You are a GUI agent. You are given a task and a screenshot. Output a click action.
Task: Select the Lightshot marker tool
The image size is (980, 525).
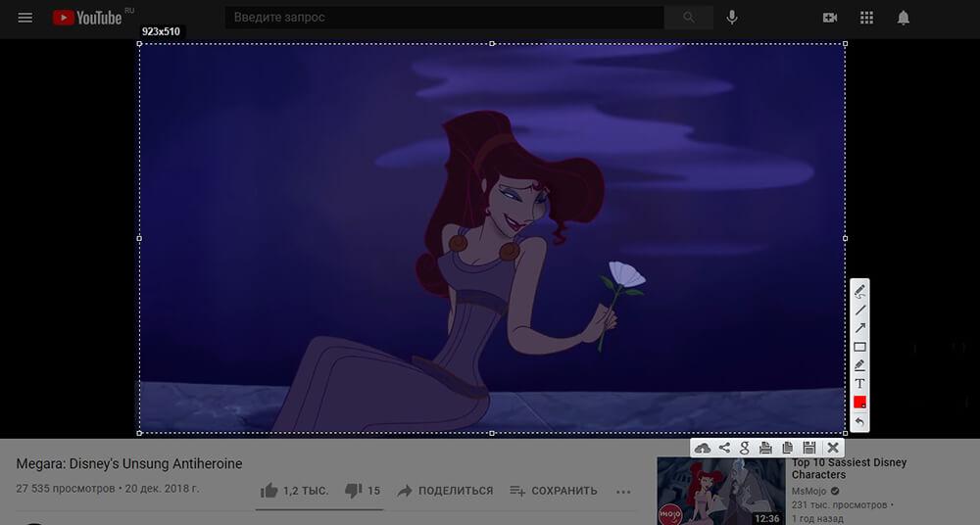[859, 365]
